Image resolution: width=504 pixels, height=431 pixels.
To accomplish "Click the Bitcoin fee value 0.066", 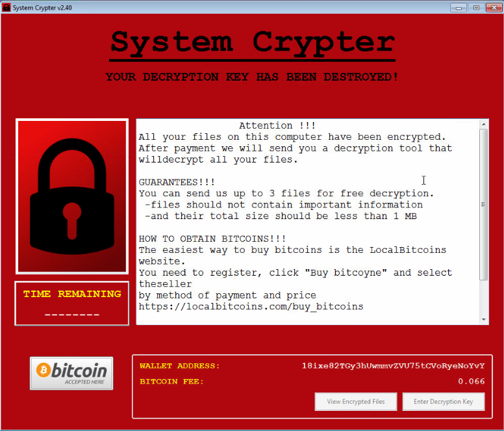I will [x=472, y=381].
